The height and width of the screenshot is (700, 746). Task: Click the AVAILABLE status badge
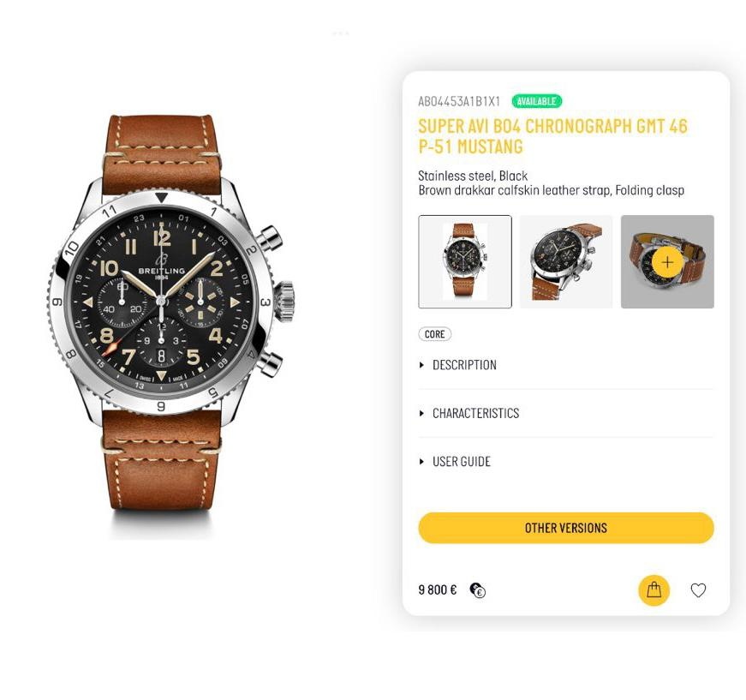click(x=537, y=101)
